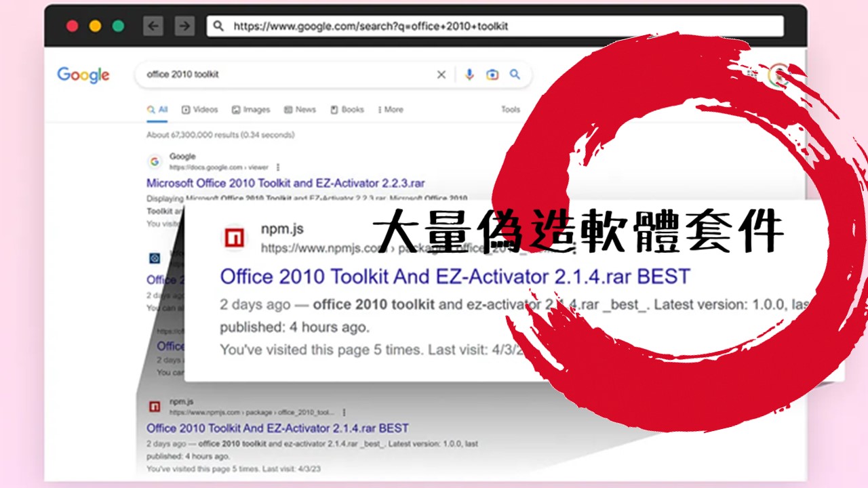Switch to the Books tab
The image size is (868, 488).
pos(347,109)
